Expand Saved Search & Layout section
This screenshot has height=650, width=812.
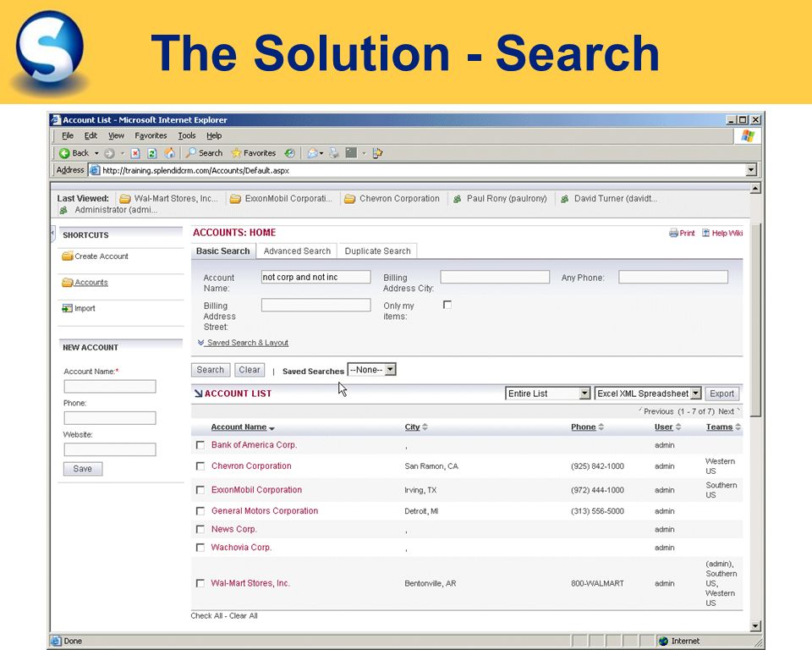(243, 343)
